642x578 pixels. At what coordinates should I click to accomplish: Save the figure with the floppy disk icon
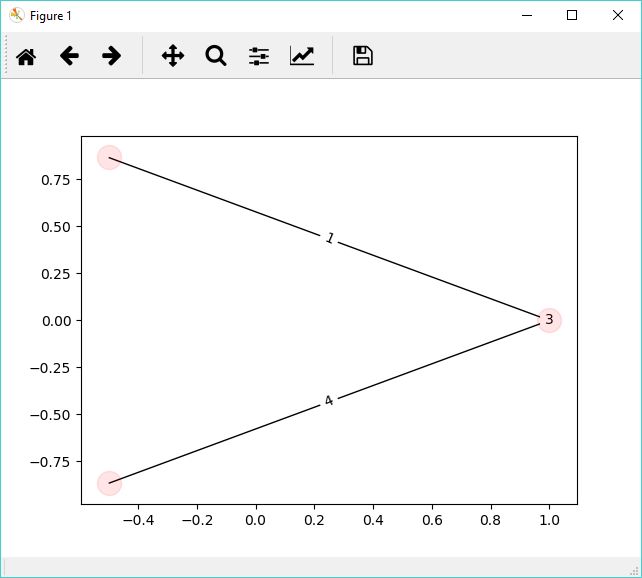[363, 56]
